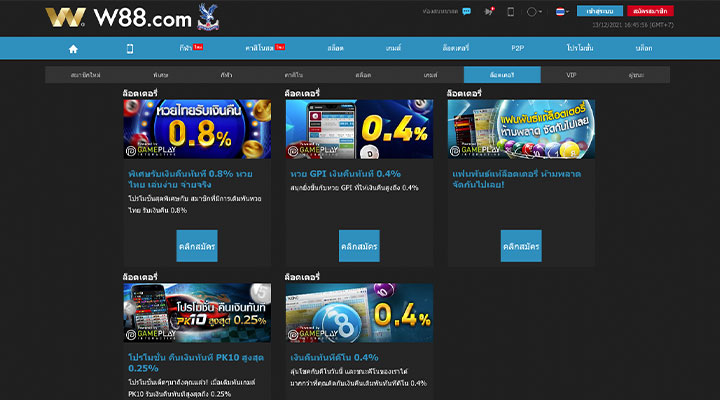Click the Keno promo description text

coord(358,377)
